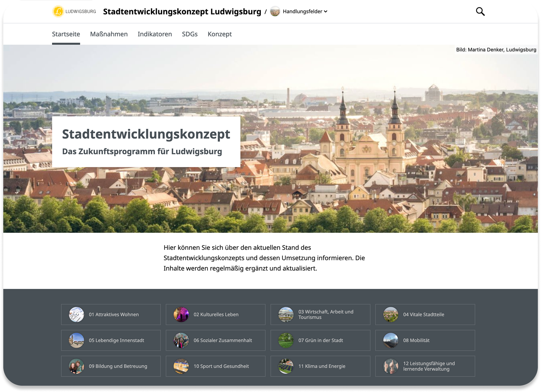541x392 pixels.
Task: Click the Das Zukunftsprogramm für Ludwigsburg subtitle
Action: pos(142,151)
